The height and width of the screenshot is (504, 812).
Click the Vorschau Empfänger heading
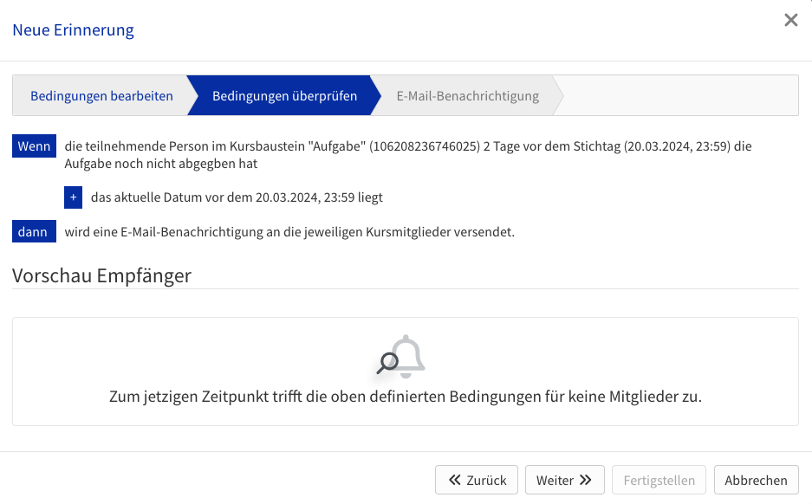pos(102,275)
